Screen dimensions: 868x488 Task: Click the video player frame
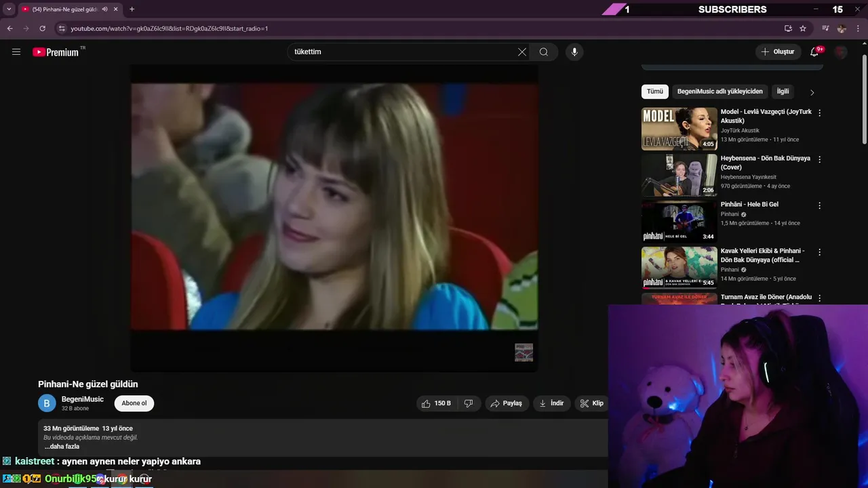[x=334, y=218]
